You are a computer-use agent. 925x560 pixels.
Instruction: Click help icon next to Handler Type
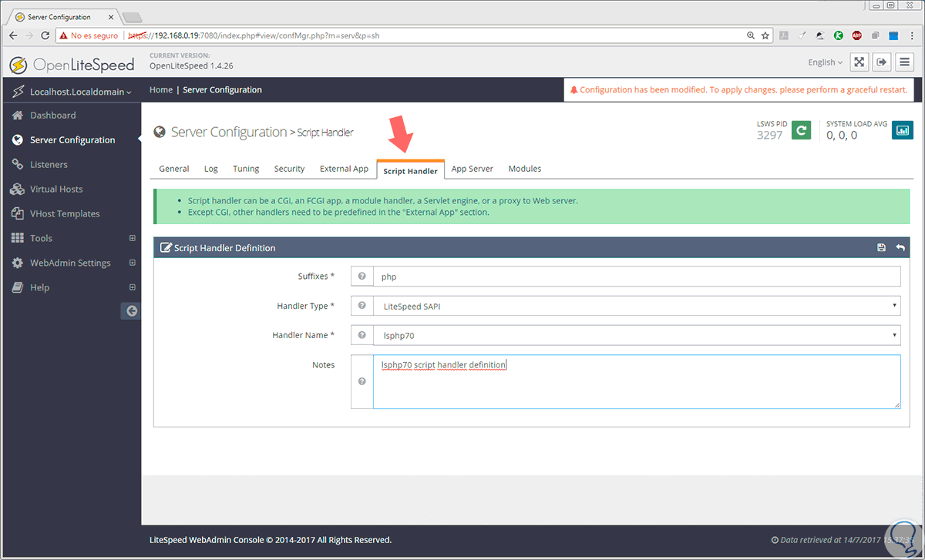pos(362,306)
